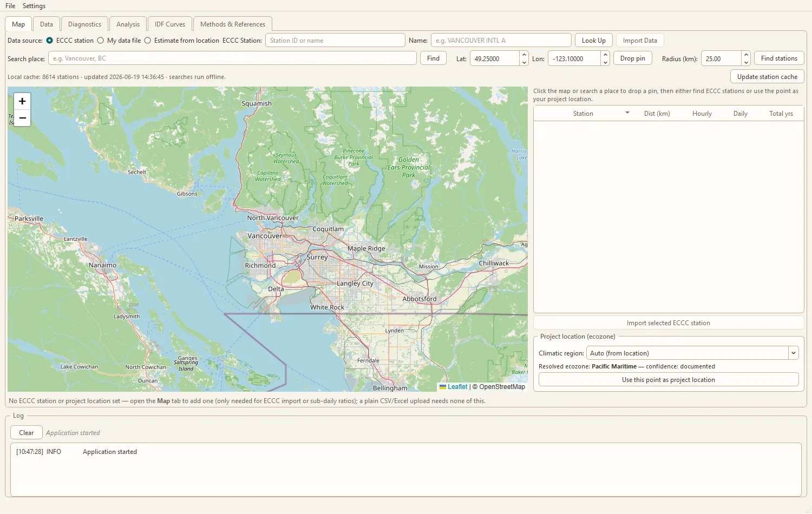Select the Map tab

tap(18, 24)
